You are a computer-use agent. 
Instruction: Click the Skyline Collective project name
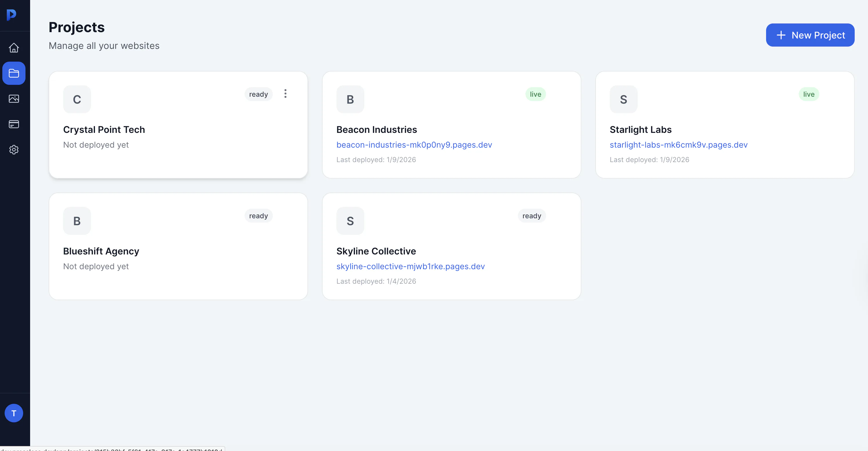(x=376, y=251)
